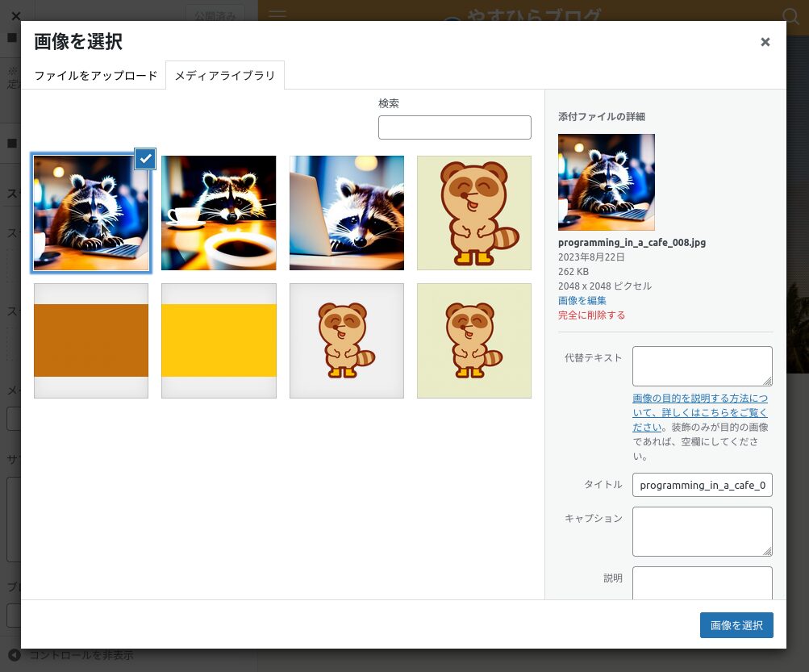Click filename programming_in_a_cafe_008.jpg text
This screenshot has height=672, width=809.
[x=632, y=242]
